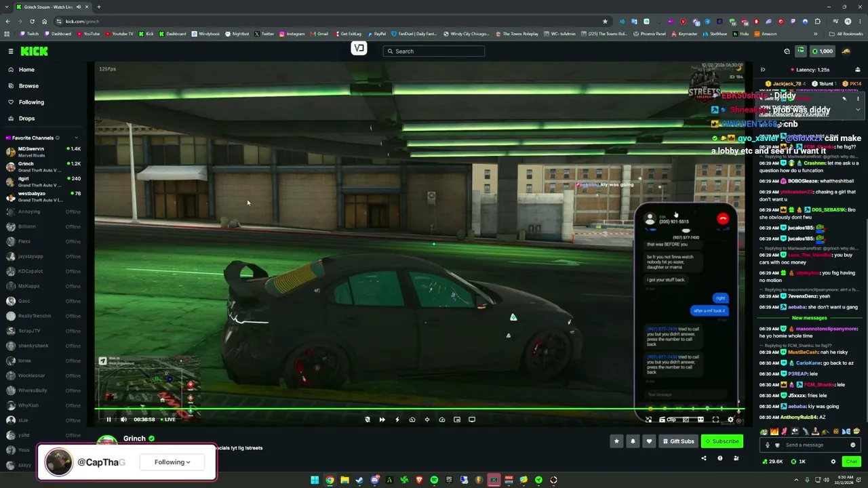The width and height of the screenshot is (868, 488).
Task: Mute the stream volume speaker icon
Action: 123,420
